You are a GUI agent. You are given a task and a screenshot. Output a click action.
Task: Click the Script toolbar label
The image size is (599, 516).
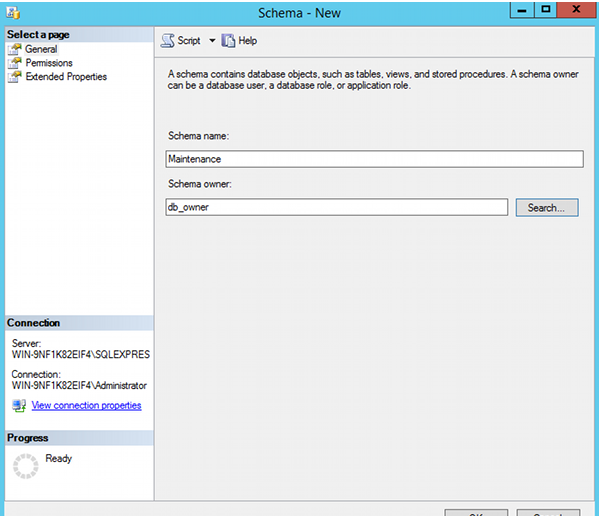[189, 40]
